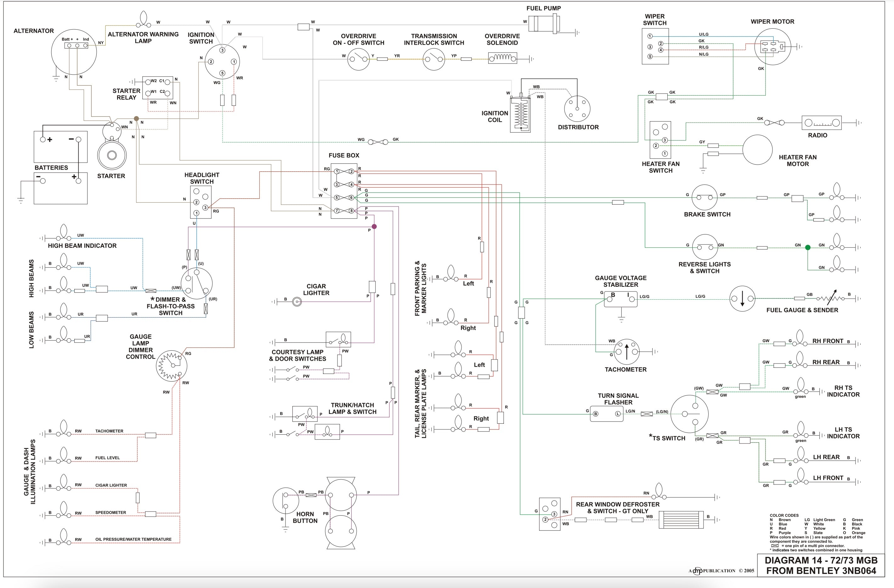
Task: Click the Distributor circle symbol
Action: (x=577, y=109)
